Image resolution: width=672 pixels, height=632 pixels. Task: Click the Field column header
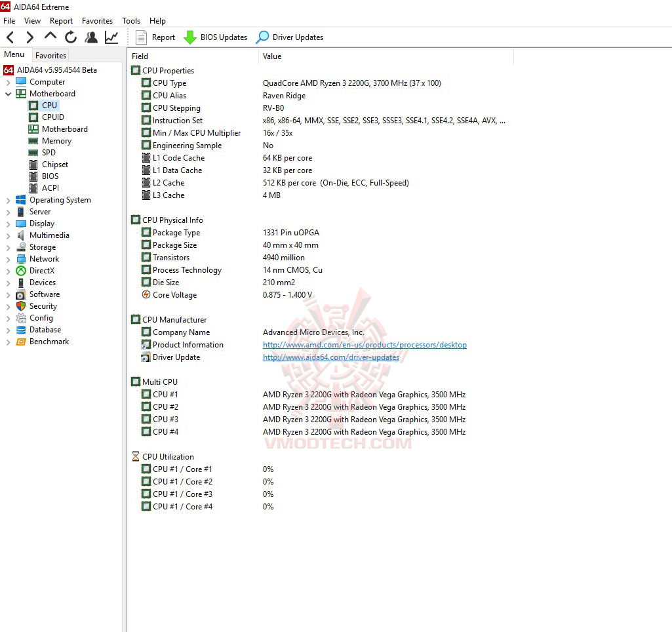(x=193, y=56)
